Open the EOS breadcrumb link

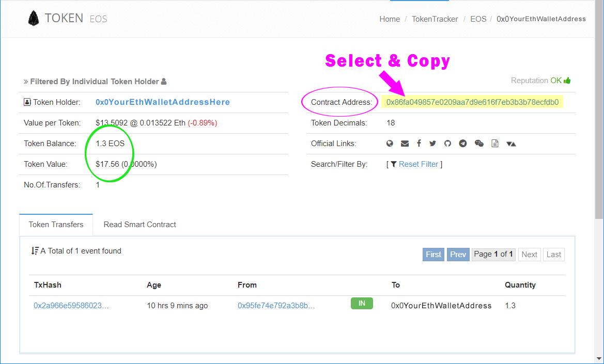click(478, 19)
